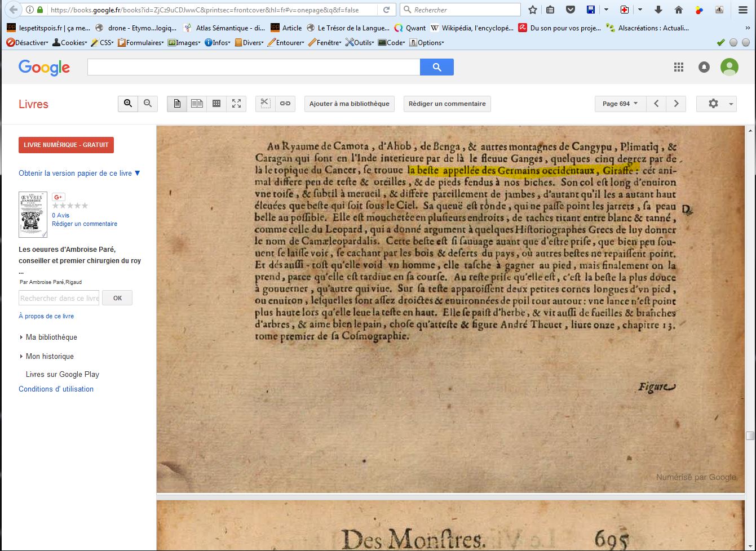756x551 pixels.
Task: Open the Page 694 dropdown
Action: pos(620,104)
